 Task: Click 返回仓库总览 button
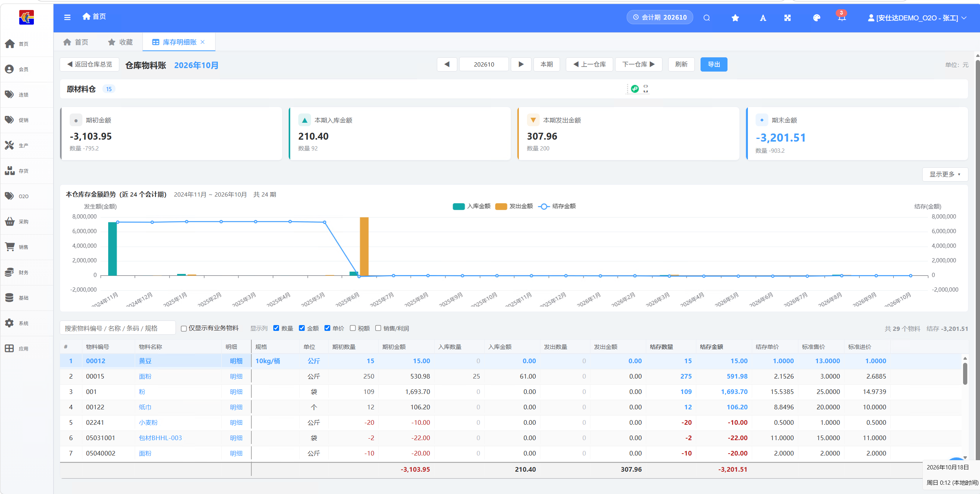(90, 64)
